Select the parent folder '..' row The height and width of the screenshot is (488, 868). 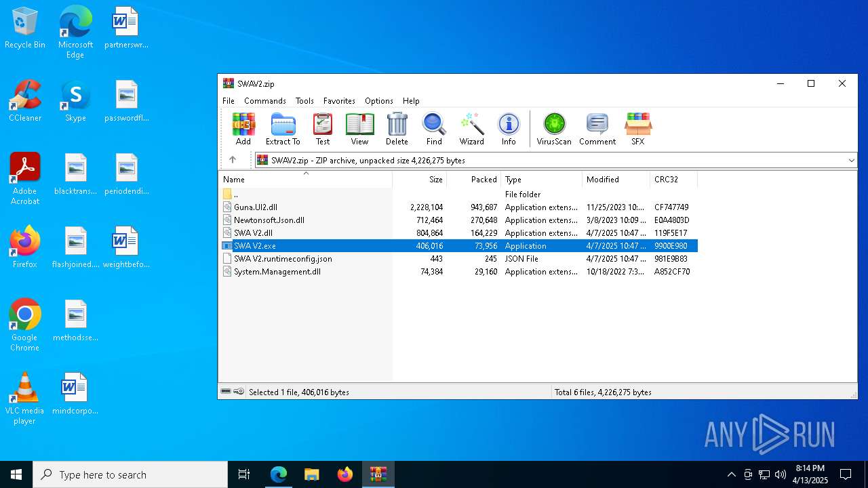(x=458, y=195)
